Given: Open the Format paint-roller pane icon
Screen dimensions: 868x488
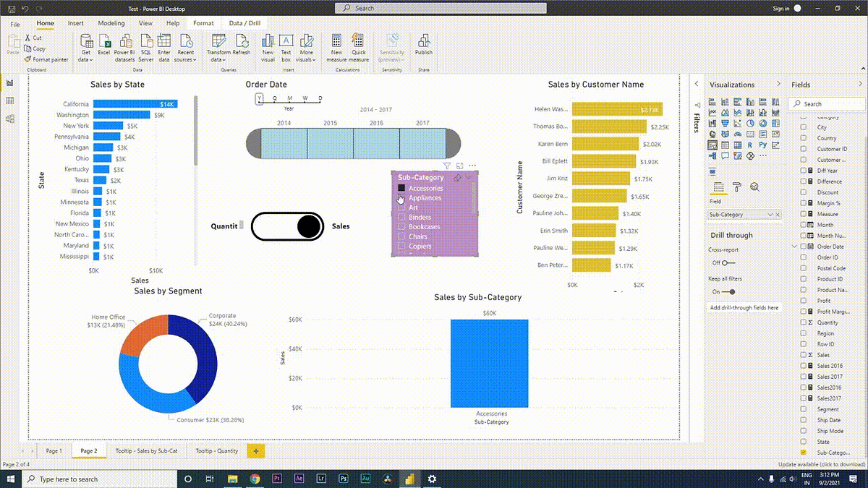Looking at the screenshot, I should point(736,187).
